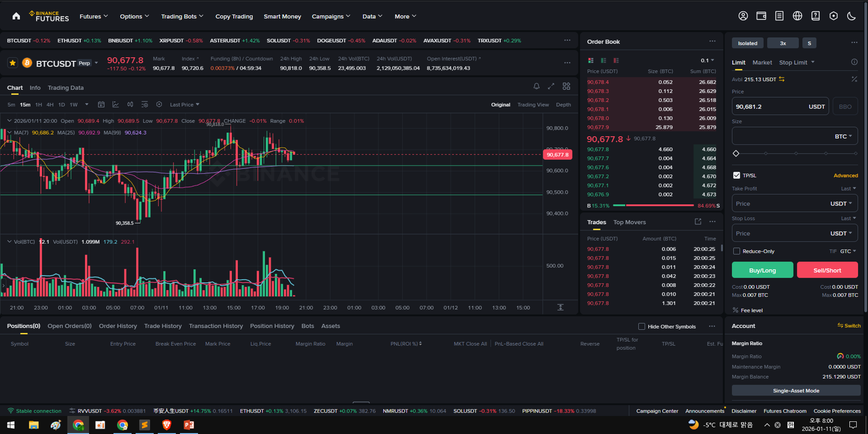Screen dimensions: 868x434
Task: Open the order book 0.1 precision dropdown
Action: (x=707, y=60)
